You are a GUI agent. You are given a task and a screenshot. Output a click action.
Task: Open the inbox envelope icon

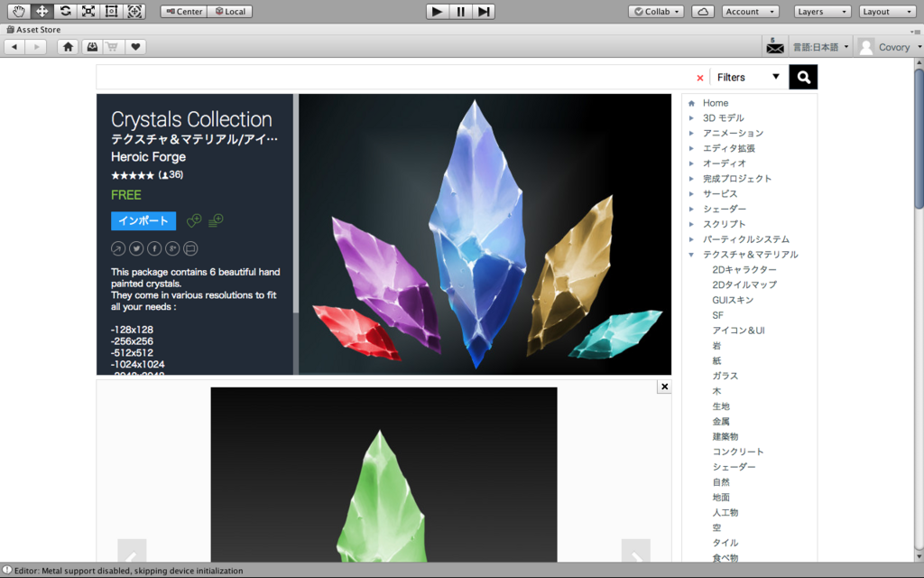coord(775,46)
